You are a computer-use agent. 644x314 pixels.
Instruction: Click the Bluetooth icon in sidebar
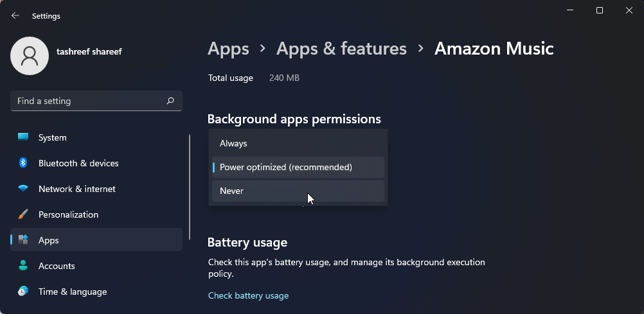click(23, 163)
